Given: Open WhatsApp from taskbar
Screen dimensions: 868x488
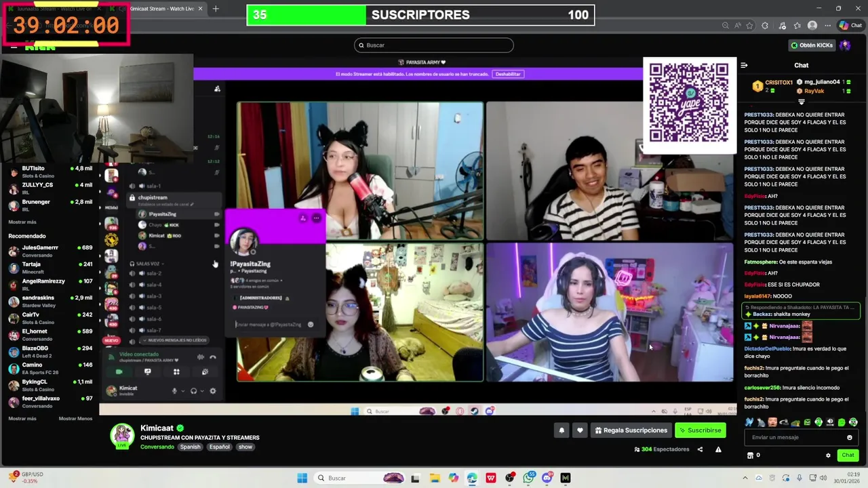Looking at the screenshot, I should tap(528, 478).
